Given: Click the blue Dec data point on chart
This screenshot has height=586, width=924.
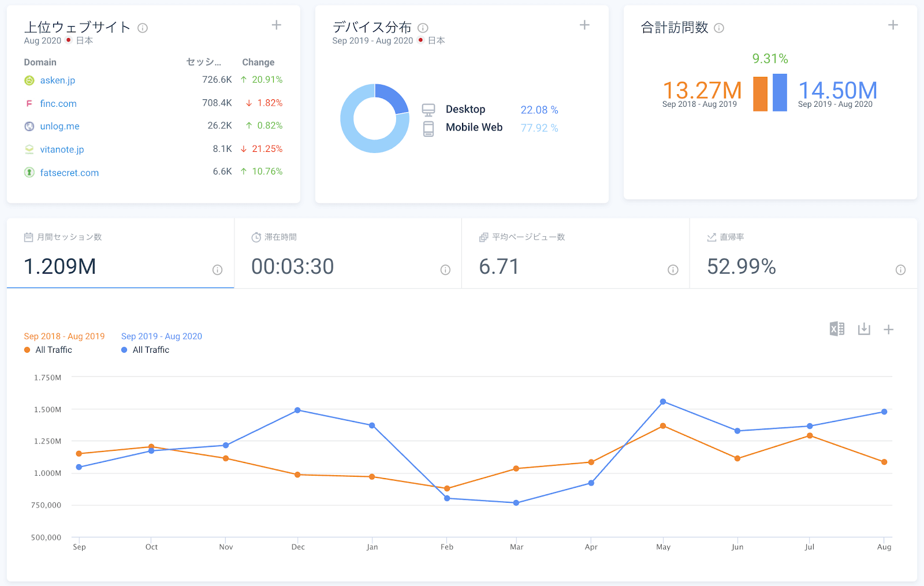Looking at the screenshot, I should click(297, 410).
